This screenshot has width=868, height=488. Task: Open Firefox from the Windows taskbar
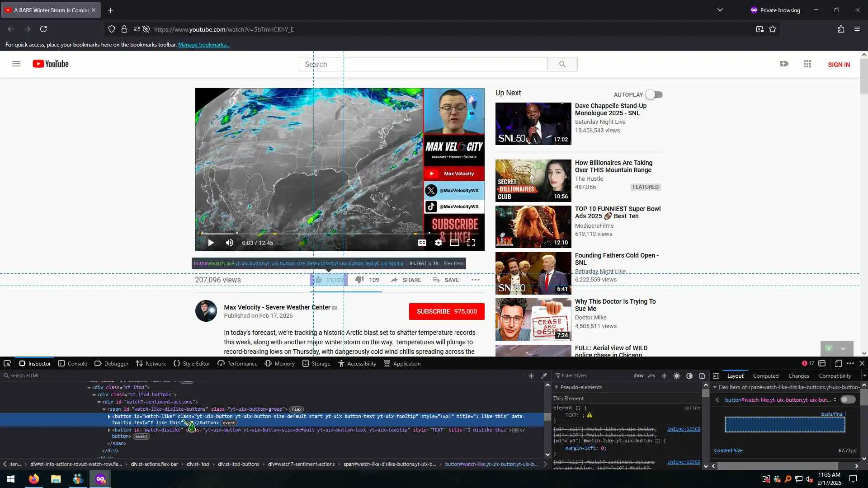point(34,479)
